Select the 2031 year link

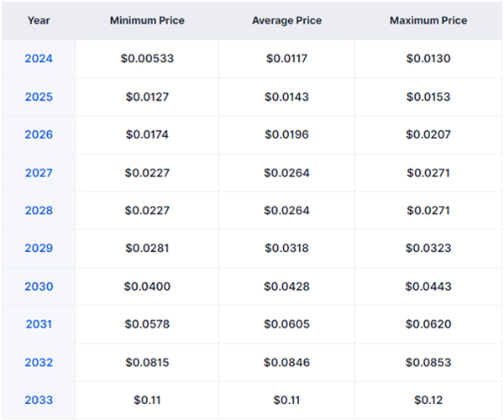tap(39, 324)
